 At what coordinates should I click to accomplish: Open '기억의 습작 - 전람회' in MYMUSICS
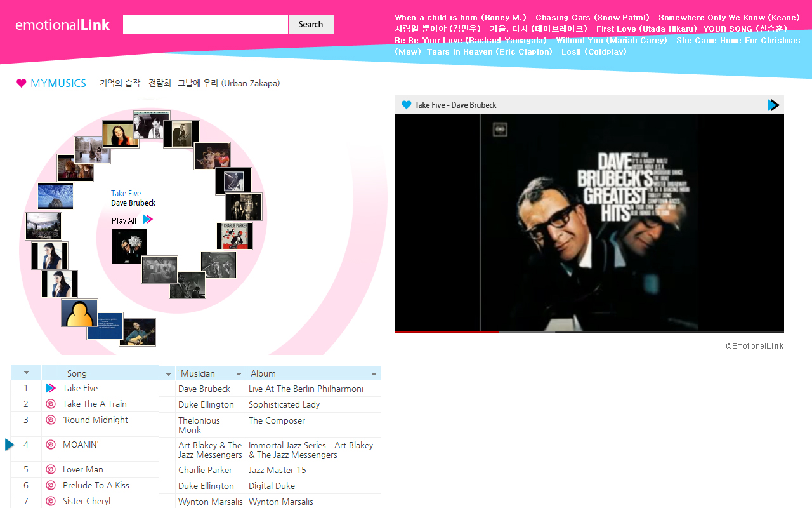pyautogui.click(x=135, y=83)
